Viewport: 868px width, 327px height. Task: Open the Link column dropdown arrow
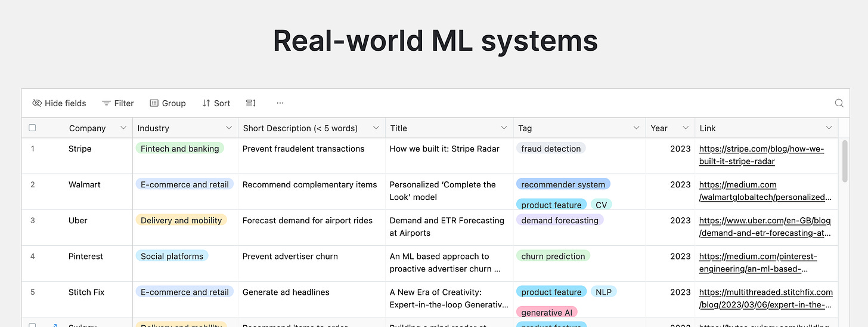pos(829,128)
